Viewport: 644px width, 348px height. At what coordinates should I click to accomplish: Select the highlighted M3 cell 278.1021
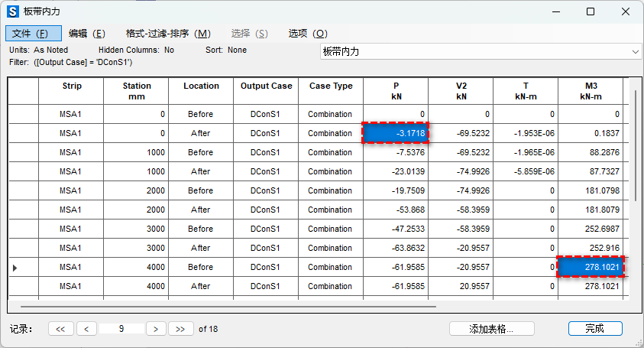591,267
